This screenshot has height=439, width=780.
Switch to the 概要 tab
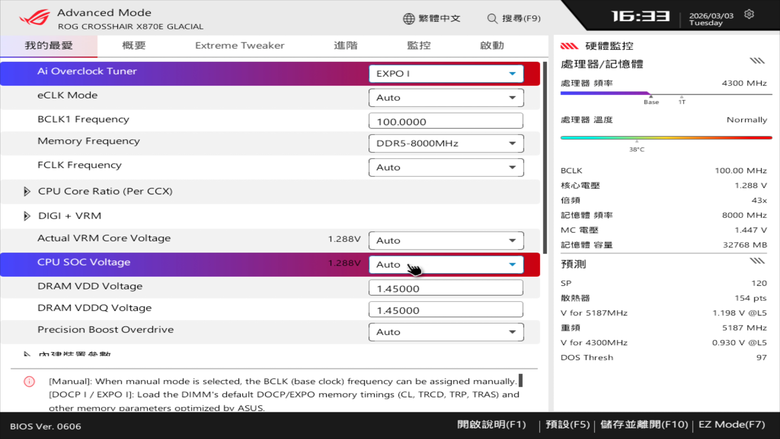pos(134,46)
